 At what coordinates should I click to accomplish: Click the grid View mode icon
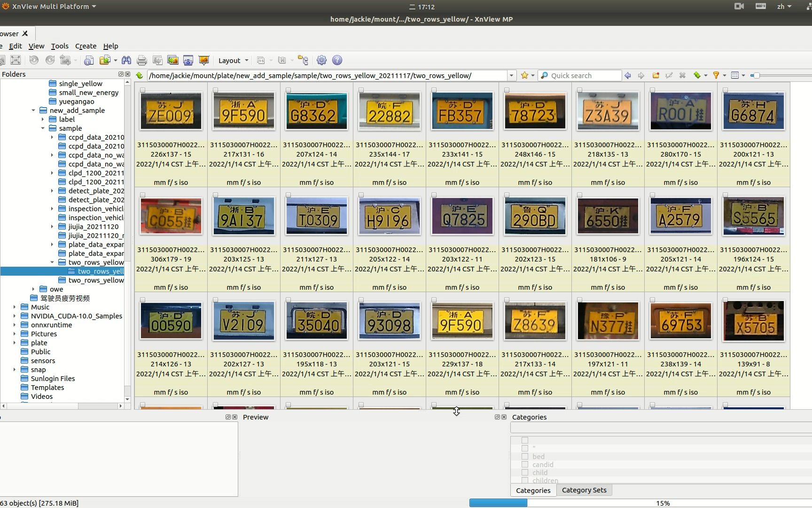(x=735, y=75)
